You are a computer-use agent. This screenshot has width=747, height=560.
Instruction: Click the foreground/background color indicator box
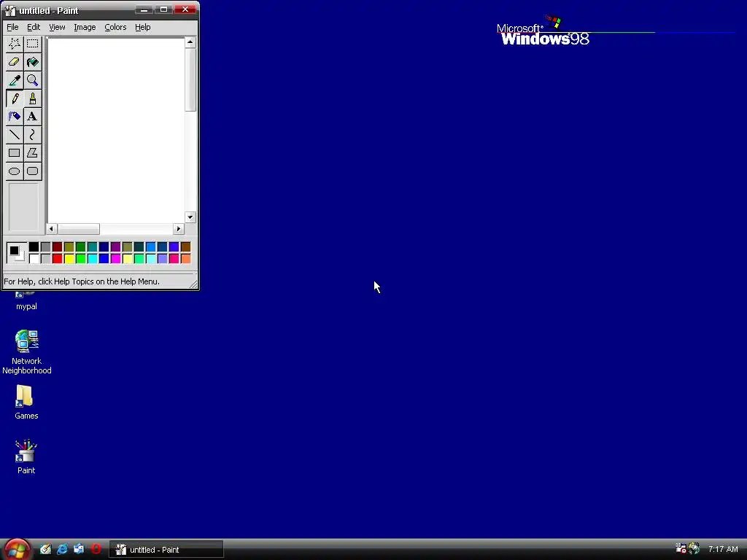pyautogui.click(x=17, y=252)
